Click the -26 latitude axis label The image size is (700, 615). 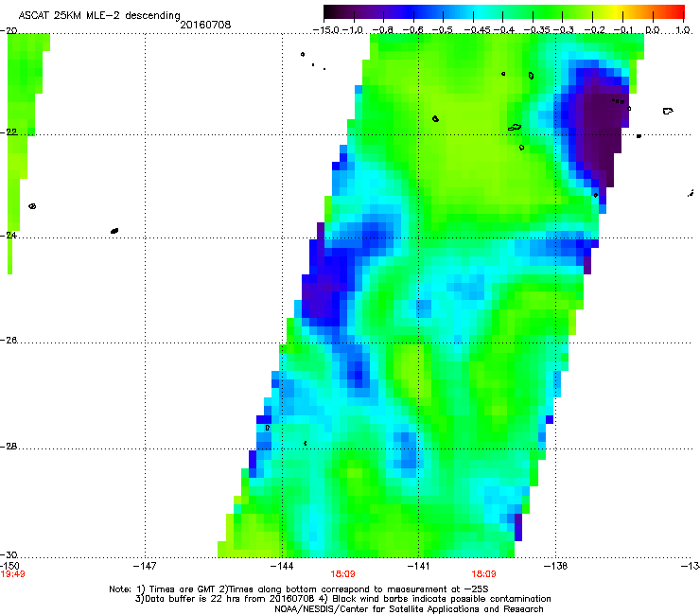point(9,341)
